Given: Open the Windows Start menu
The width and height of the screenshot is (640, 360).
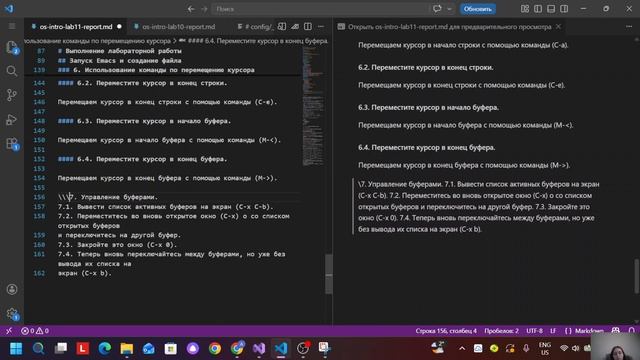Looking at the screenshot, I should pos(16,348).
